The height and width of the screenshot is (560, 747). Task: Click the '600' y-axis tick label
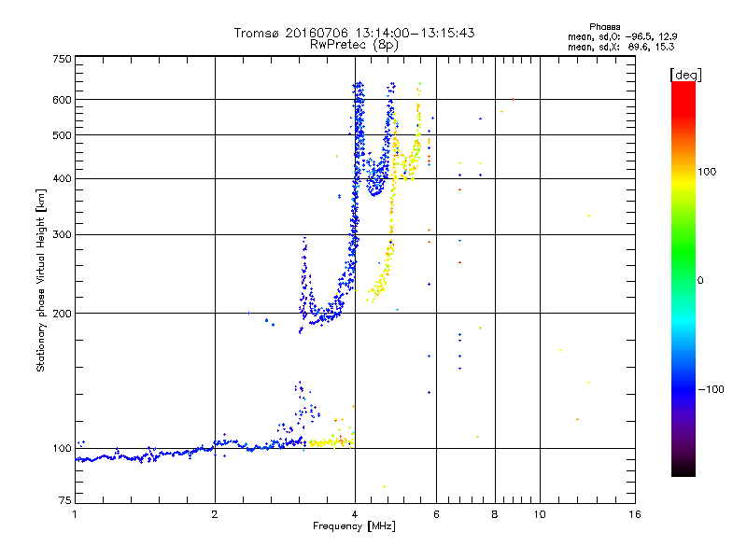(x=63, y=100)
